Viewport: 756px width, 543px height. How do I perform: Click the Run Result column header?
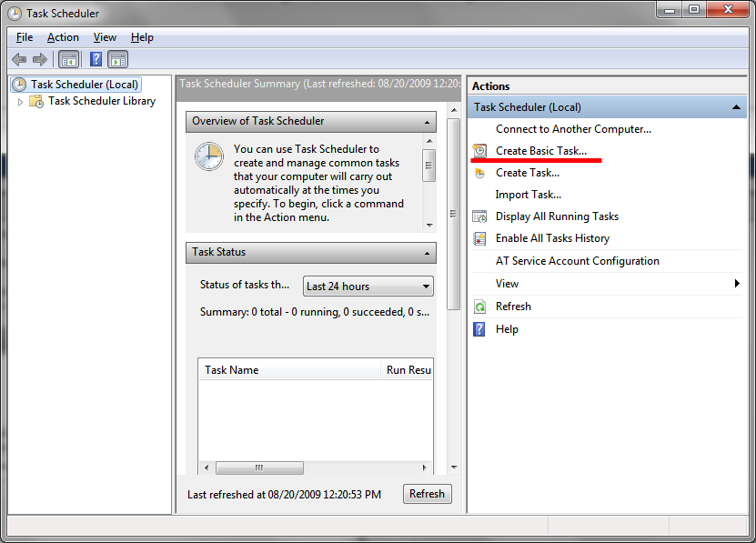click(x=408, y=370)
